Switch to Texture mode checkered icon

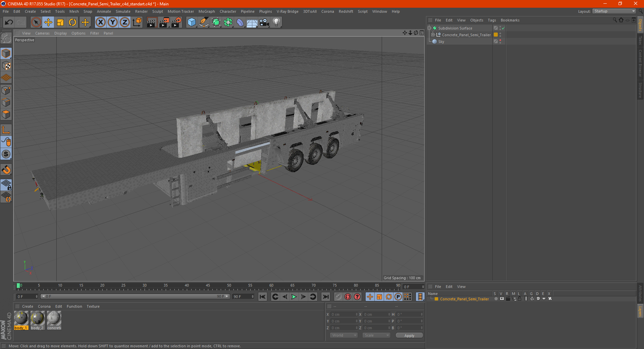[6, 66]
